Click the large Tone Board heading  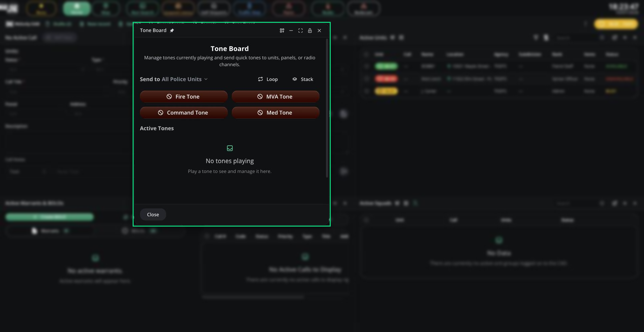pyautogui.click(x=230, y=49)
